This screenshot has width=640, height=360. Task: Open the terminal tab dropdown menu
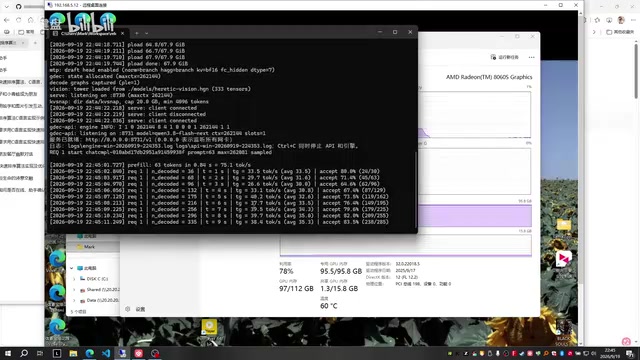(x=147, y=33)
